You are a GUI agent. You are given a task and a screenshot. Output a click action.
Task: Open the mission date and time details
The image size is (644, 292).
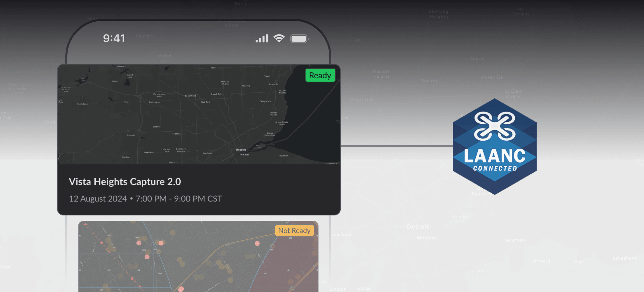146,199
